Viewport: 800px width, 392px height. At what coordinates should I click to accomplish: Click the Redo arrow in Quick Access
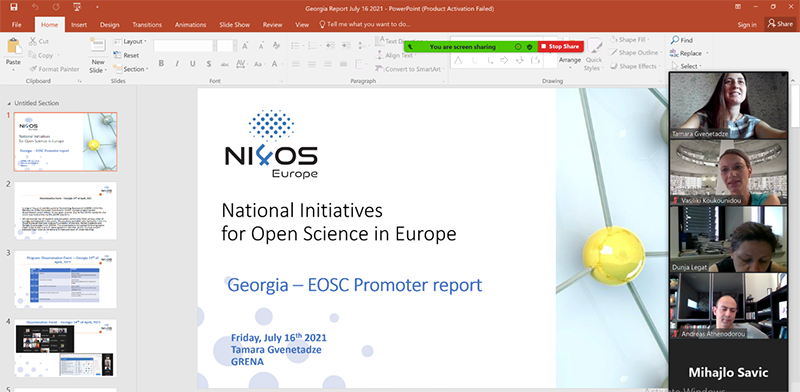coord(56,7)
